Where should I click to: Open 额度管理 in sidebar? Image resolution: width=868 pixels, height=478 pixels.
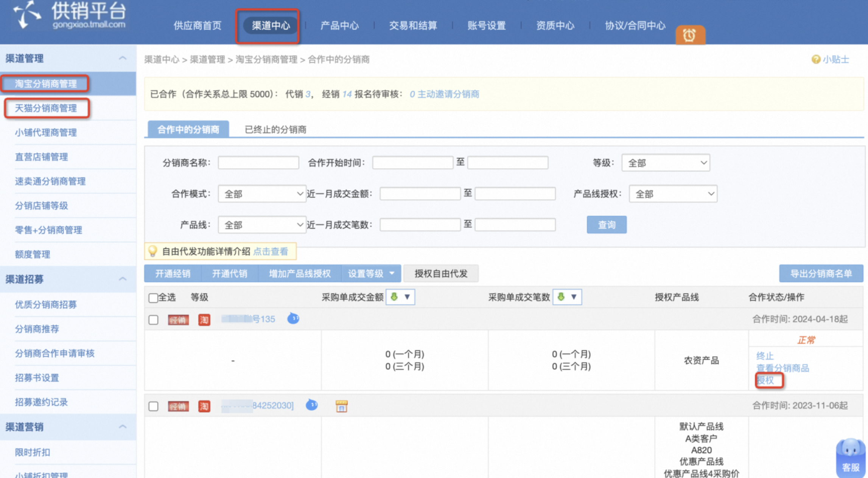pos(33,254)
